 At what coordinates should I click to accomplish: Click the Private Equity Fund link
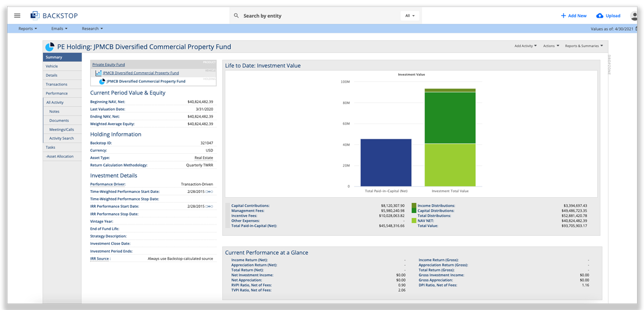coord(108,64)
